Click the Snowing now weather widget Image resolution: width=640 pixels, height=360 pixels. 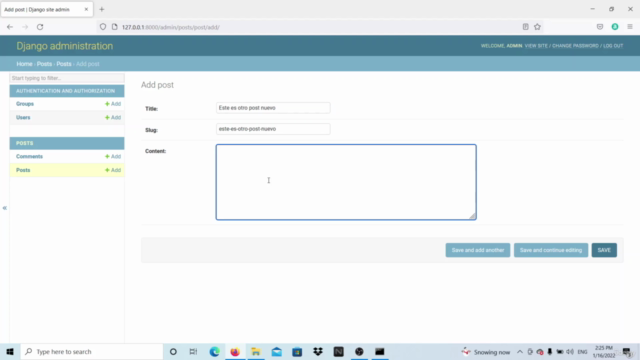[x=486, y=352]
